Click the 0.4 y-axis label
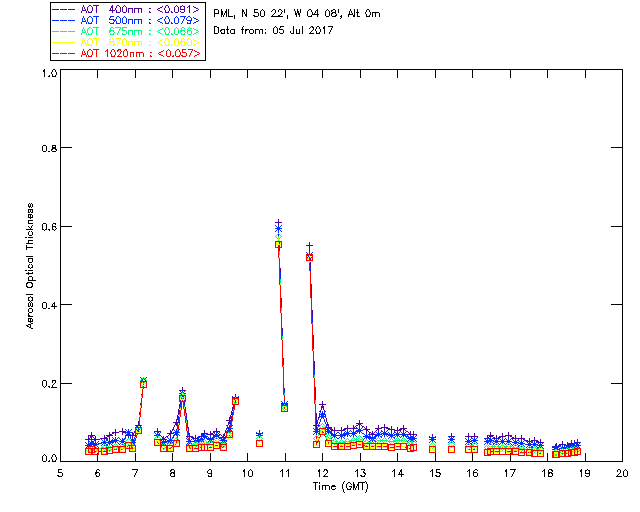The width and height of the screenshot is (640, 512). click(49, 305)
